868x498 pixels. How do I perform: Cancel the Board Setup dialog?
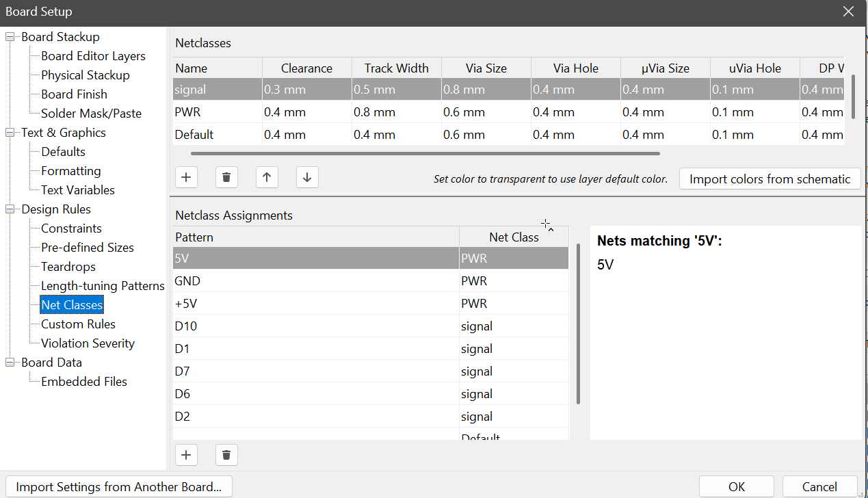click(819, 487)
